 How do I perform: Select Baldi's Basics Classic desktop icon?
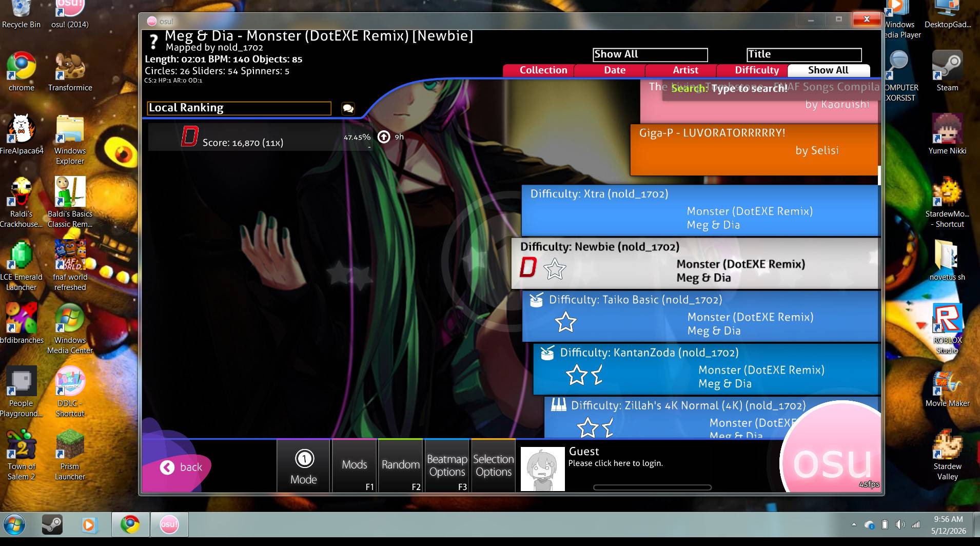click(x=70, y=203)
